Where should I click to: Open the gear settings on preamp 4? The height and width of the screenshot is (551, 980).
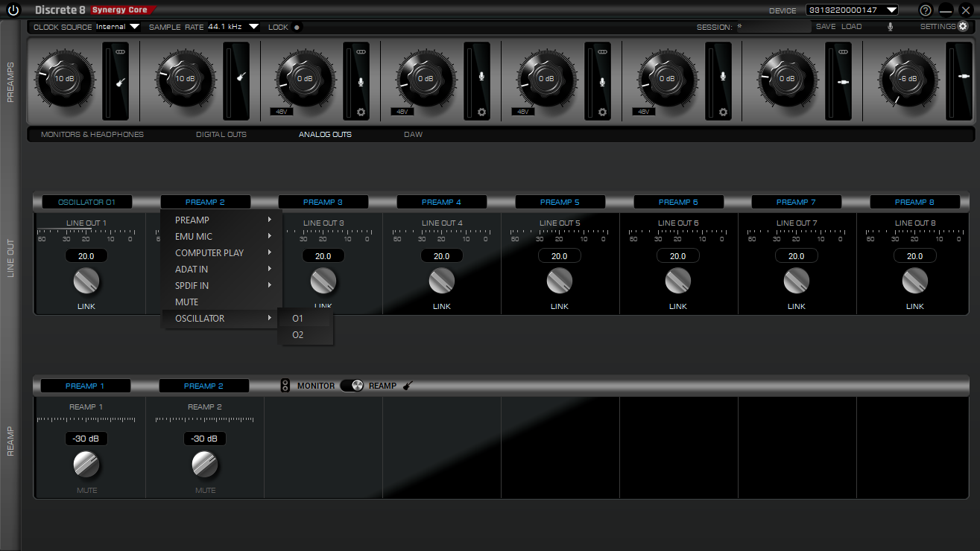482,112
